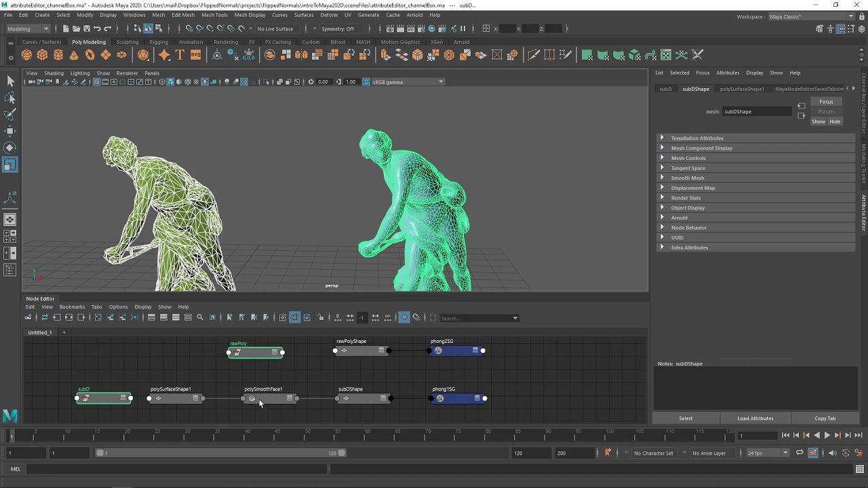
Task: Toggle auto keyframe with bookmark-plus icon
Action: pos(608,453)
